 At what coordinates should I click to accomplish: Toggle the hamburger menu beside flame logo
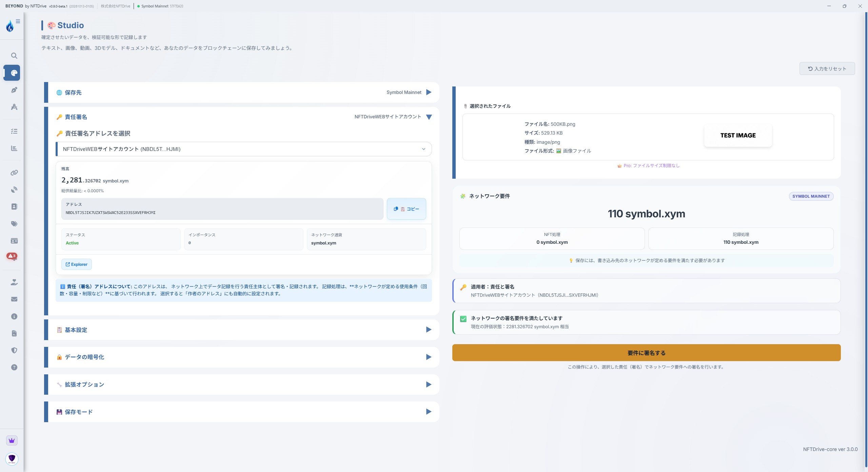click(18, 21)
